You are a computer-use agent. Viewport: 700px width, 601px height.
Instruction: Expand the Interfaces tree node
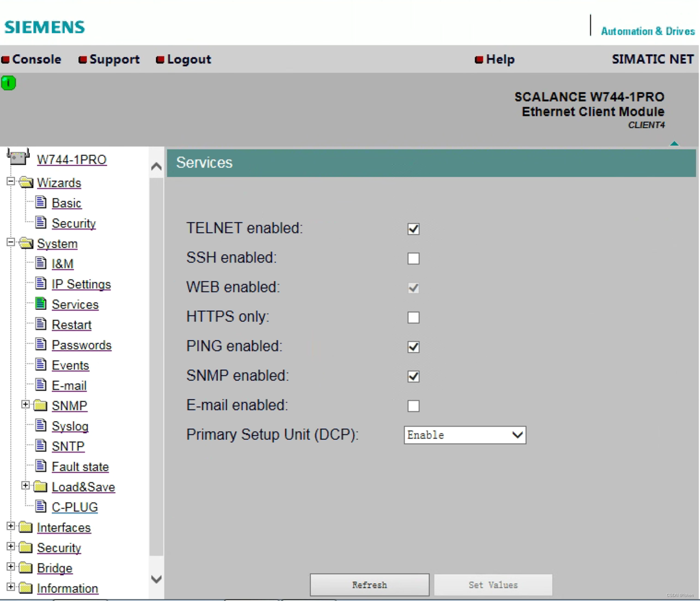11,526
